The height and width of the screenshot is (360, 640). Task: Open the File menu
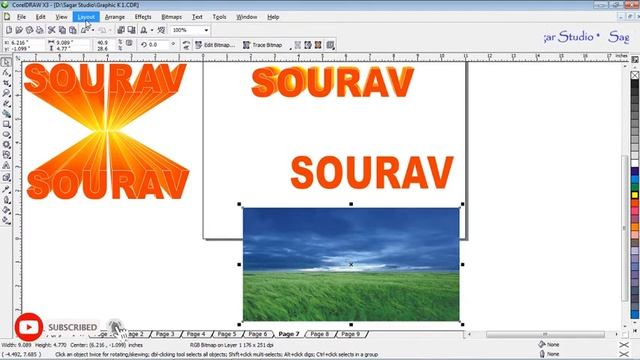pyautogui.click(x=21, y=17)
